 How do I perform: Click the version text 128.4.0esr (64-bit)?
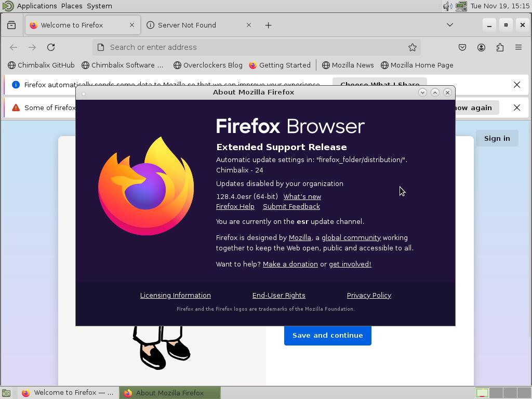(247, 197)
